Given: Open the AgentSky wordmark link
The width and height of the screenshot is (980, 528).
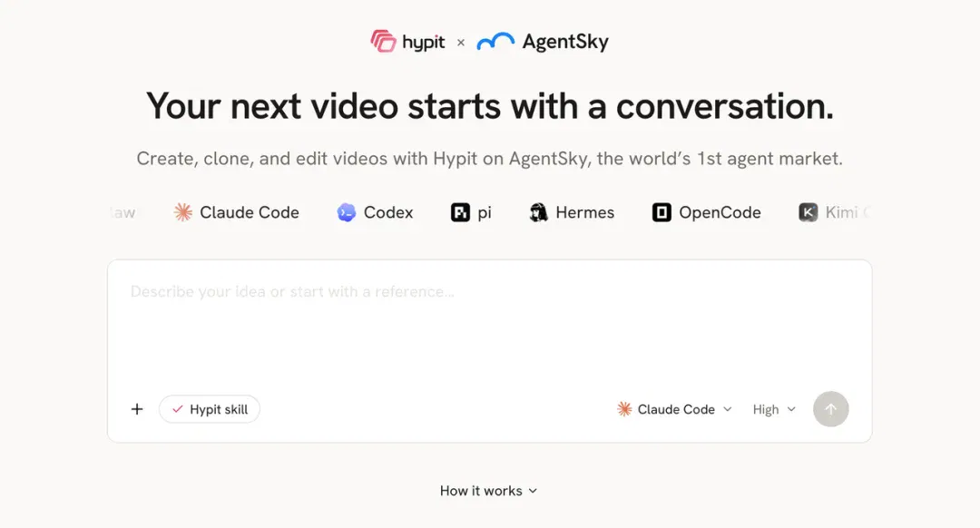Looking at the screenshot, I should pyautogui.click(x=565, y=42).
